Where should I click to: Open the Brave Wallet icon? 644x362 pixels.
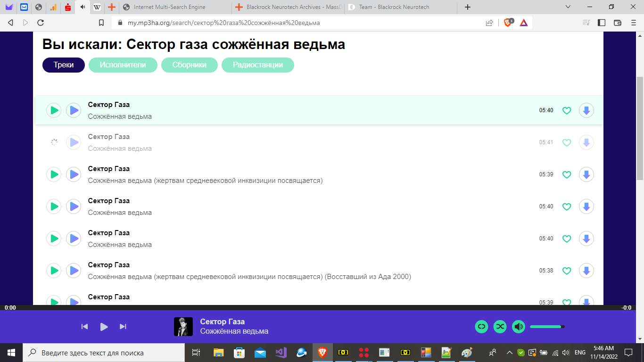tap(618, 23)
